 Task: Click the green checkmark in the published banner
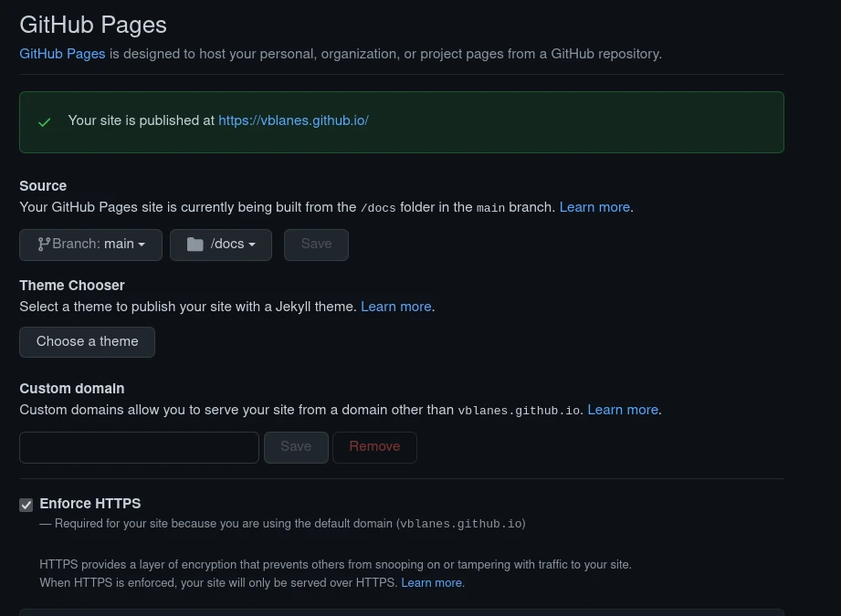pyautogui.click(x=44, y=121)
